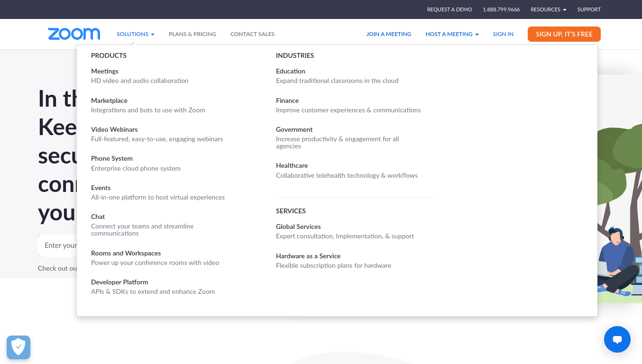Image resolution: width=642 pixels, height=364 pixels.
Task: Click the Zoom logo
Action: click(x=74, y=34)
